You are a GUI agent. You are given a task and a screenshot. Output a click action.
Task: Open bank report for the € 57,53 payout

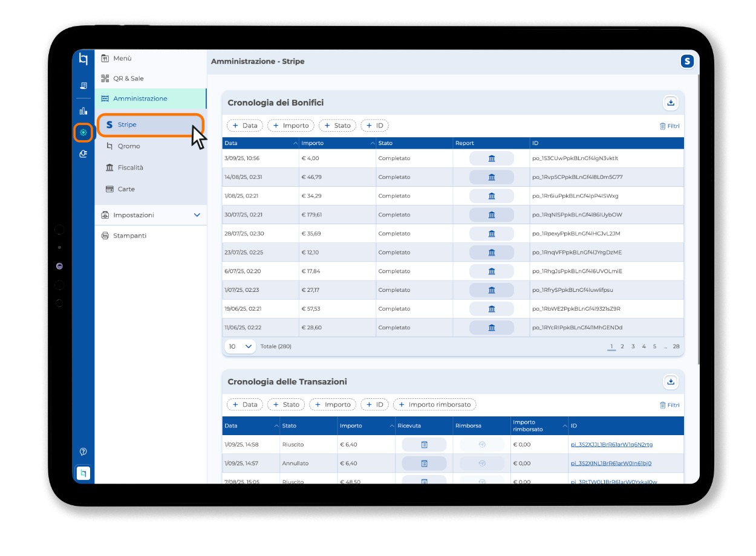coord(492,309)
